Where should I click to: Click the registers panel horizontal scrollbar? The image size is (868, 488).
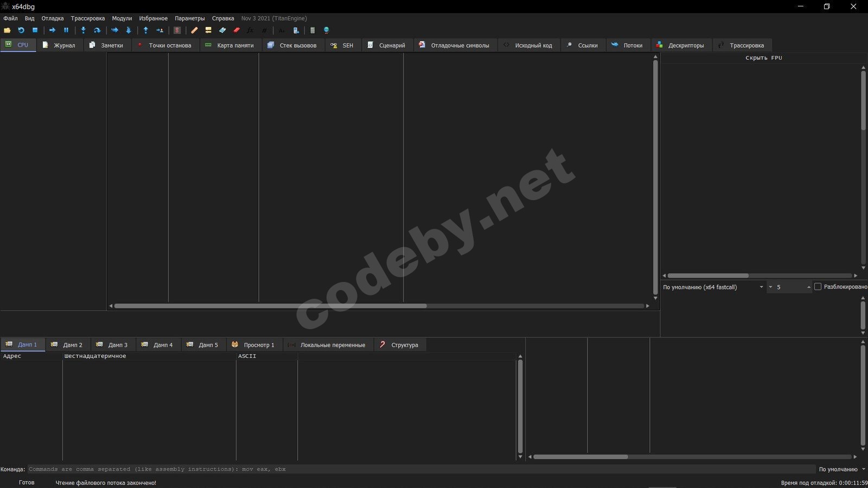tap(759, 275)
